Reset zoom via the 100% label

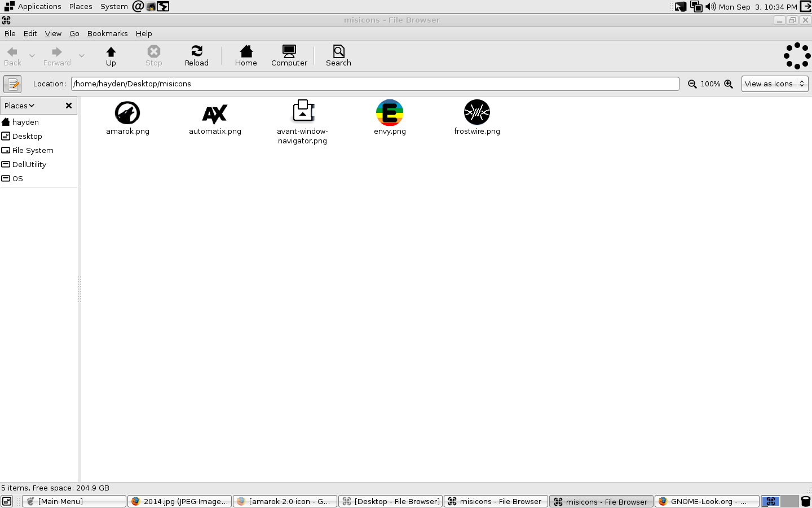[710, 84]
